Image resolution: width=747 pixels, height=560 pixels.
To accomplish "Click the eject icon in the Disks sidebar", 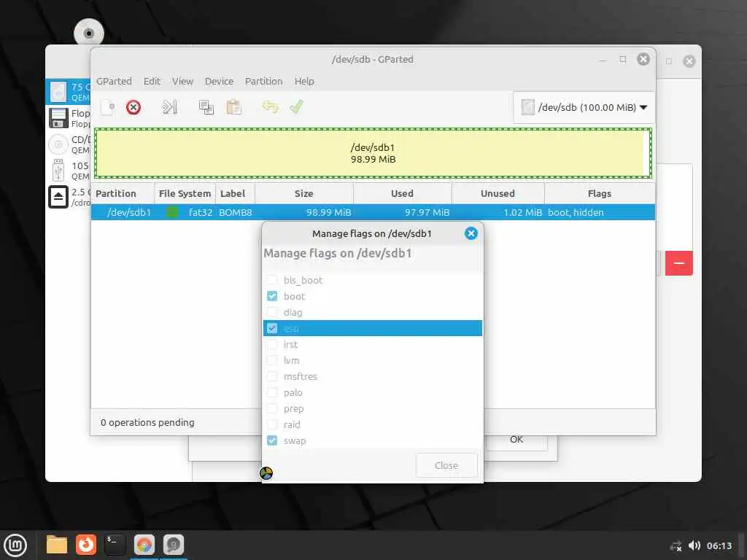I will coord(58,197).
